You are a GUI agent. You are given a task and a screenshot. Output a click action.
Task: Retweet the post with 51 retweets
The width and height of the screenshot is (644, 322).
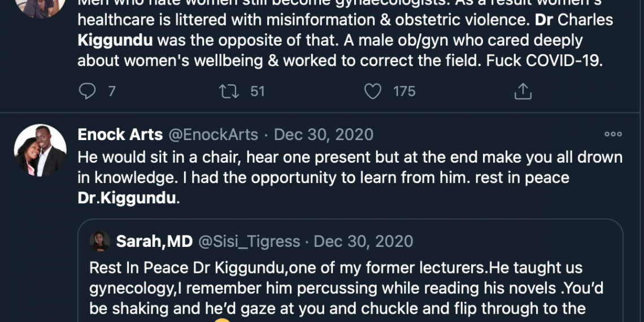(x=229, y=91)
